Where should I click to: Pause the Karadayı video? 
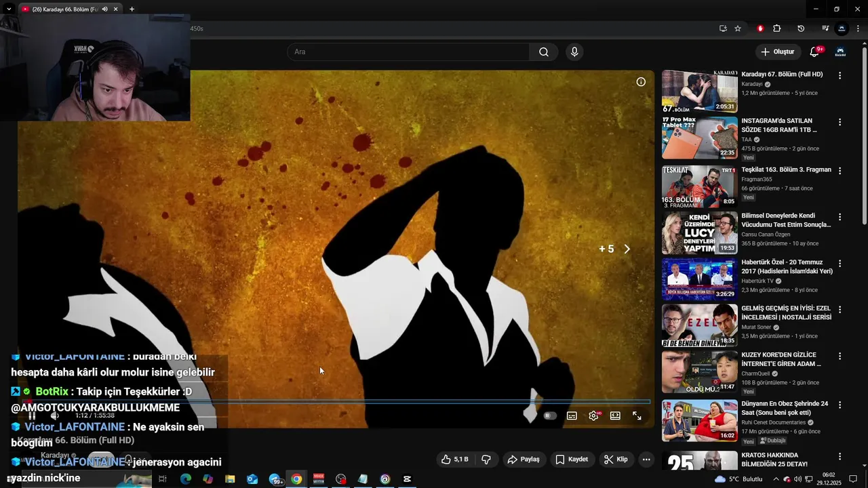tap(32, 415)
